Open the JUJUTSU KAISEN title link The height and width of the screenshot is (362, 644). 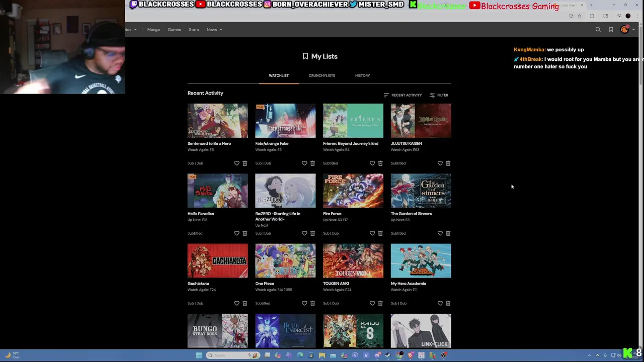407,144
